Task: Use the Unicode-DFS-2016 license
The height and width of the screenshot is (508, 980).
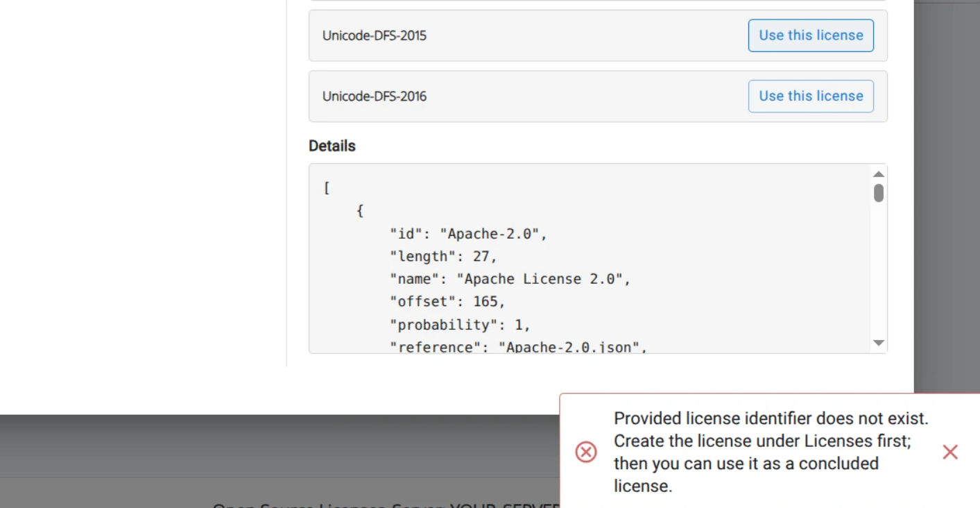Action: (811, 96)
